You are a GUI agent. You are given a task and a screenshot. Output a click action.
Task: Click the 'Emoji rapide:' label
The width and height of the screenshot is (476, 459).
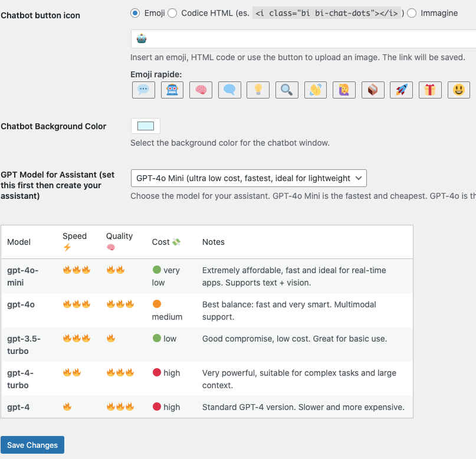tap(156, 74)
